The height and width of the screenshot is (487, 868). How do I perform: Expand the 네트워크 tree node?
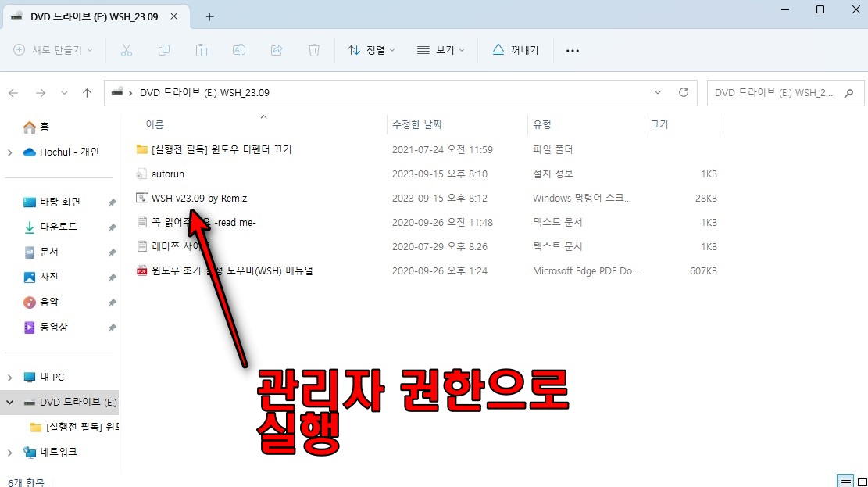point(9,452)
